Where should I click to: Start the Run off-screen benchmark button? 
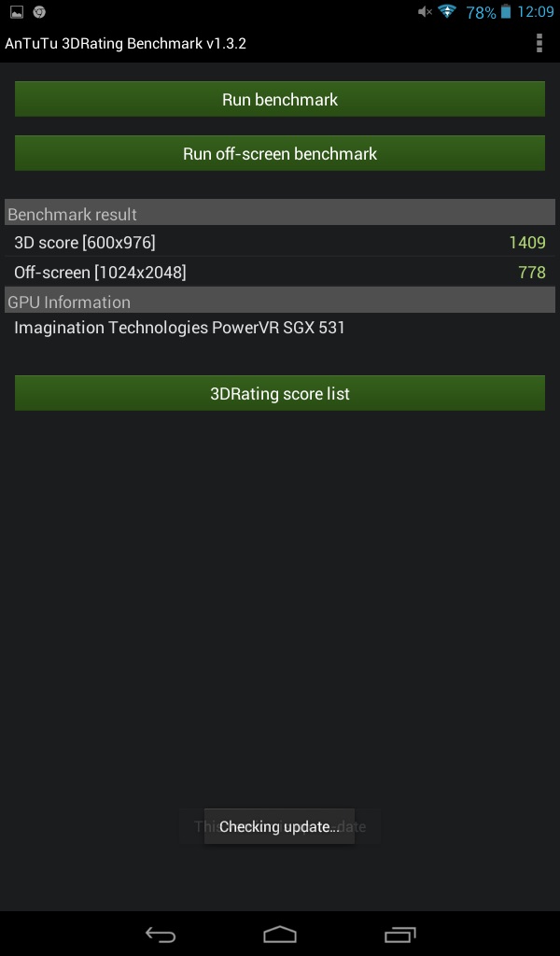click(280, 153)
